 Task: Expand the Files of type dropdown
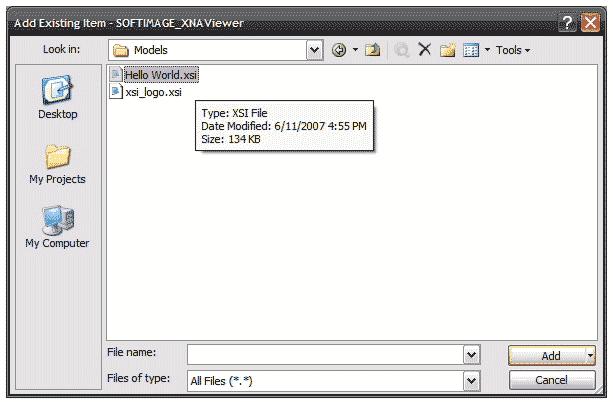tap(471, 380)
